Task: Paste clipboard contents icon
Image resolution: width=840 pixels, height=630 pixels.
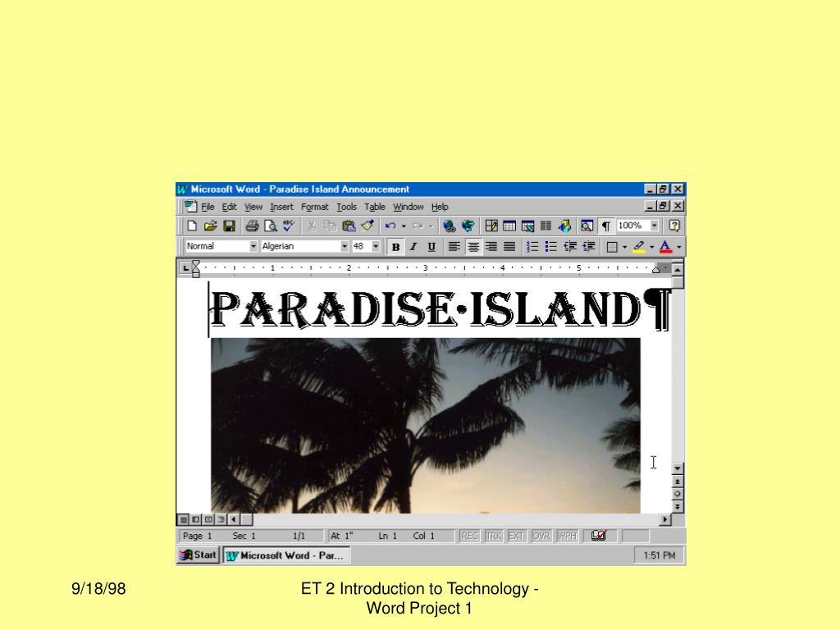Action: pyautogui.click(x=349, y=226)
